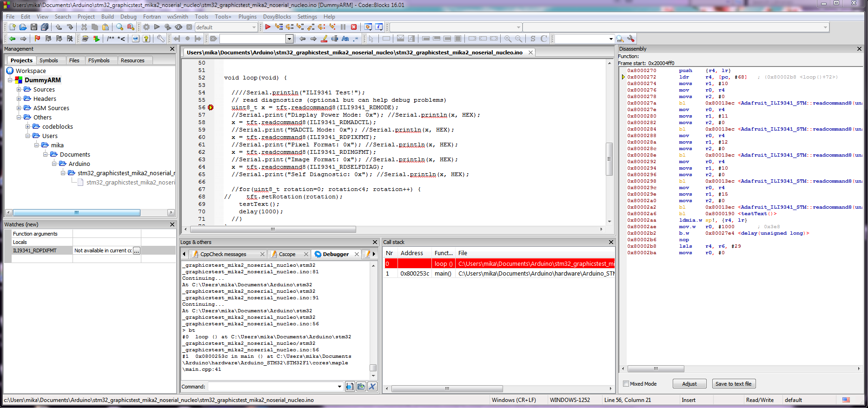The width and height of the screenshot is (868, 408).
Task: Expand the ASM Sources folder
Action: pyautogui.click(x=19, y=108)
